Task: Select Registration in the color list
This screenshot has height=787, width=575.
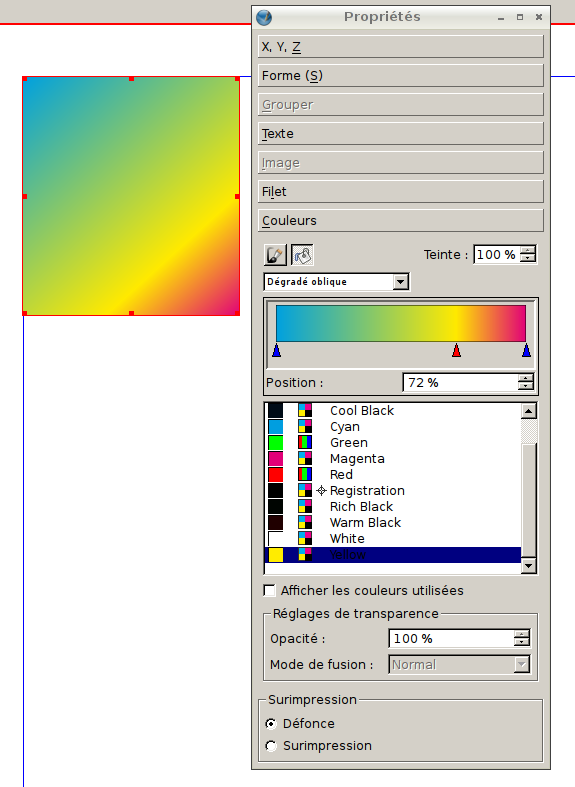Action: click(393, 490)
